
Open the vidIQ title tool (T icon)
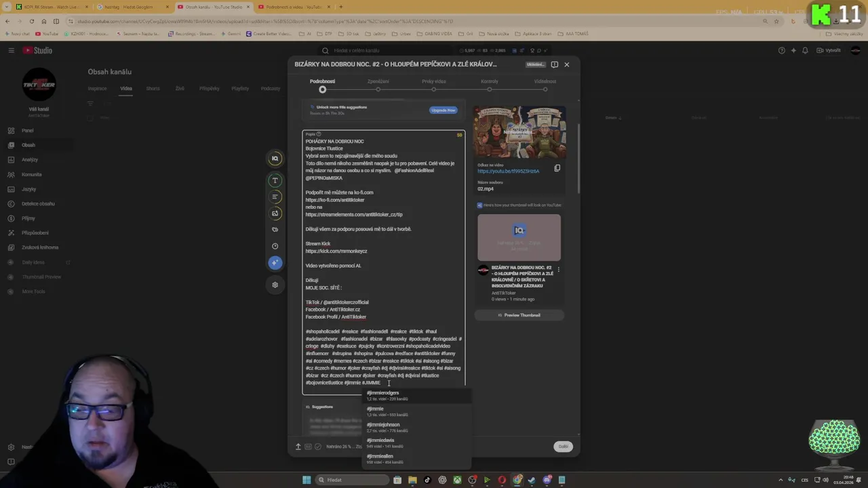click(x=275, y=180)
